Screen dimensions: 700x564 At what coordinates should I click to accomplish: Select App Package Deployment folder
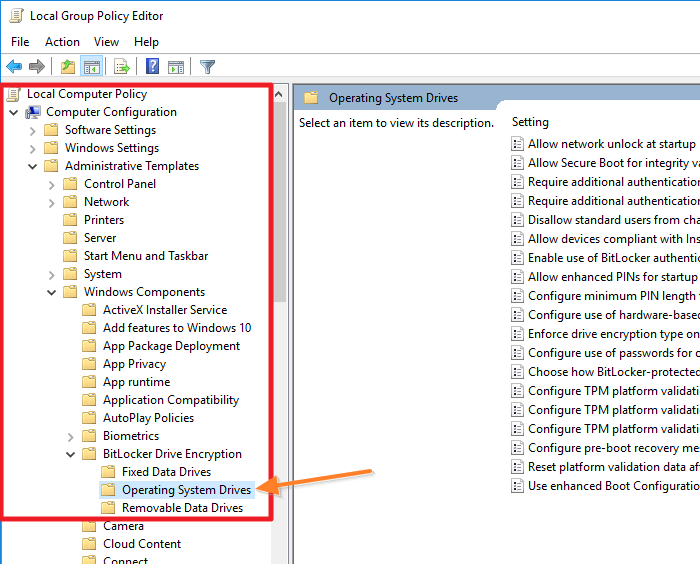tap(171, 346)
